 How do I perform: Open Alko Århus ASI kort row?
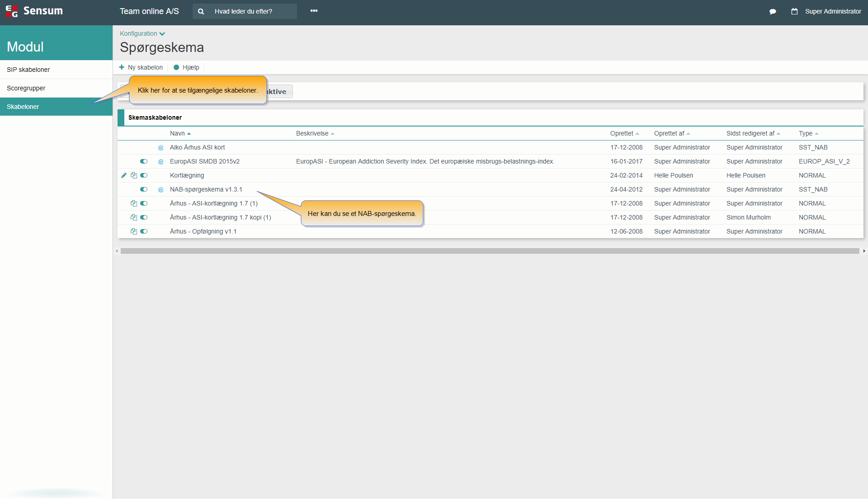click(197, 147)
